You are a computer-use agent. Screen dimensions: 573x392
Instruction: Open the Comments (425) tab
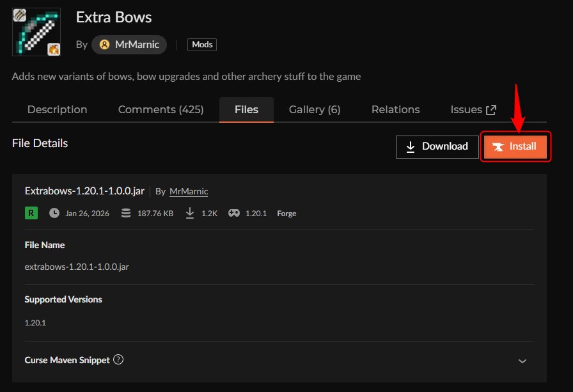[161, 109]
